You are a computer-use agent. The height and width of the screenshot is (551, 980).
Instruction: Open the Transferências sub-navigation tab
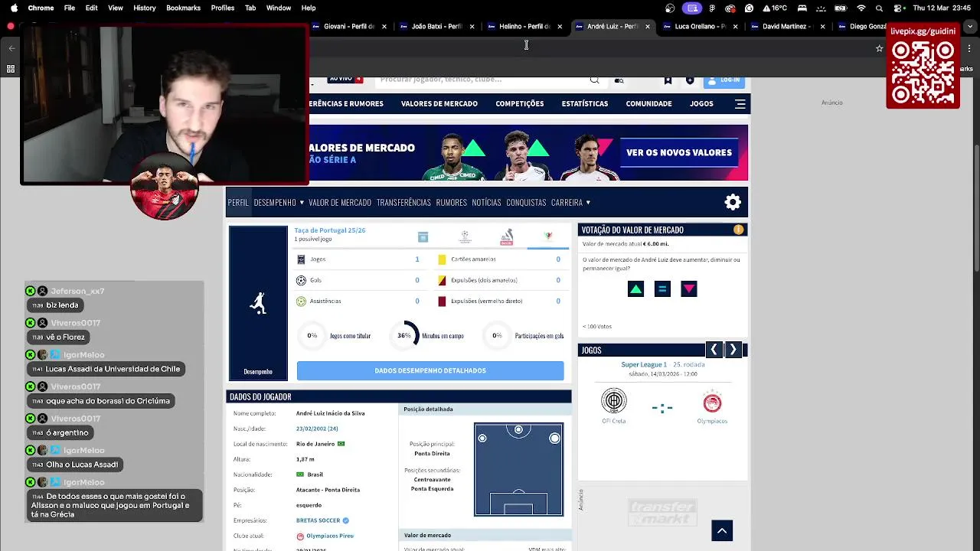click(403, 203)
